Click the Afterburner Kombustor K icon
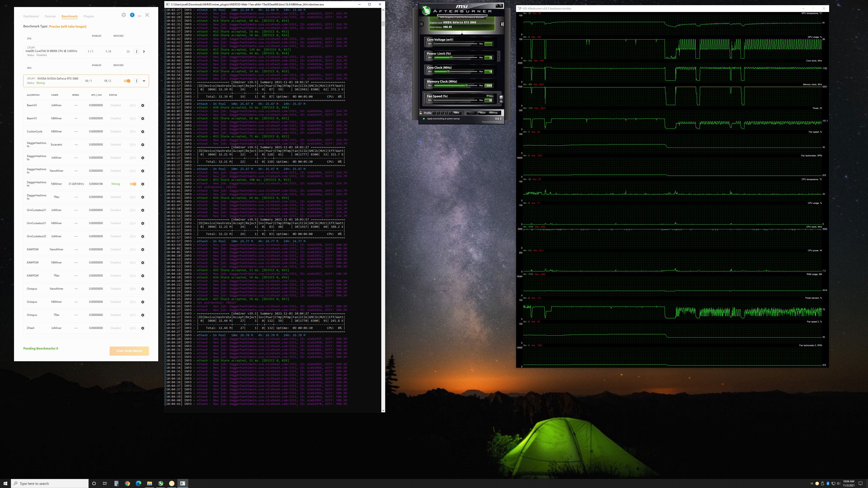868x488 pixels. point(422,24)
